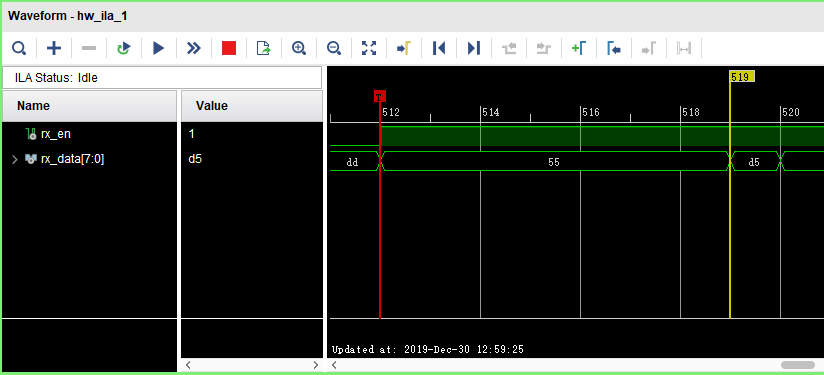This screenshot has width=824, height=375.
Task: Run trigger immediate double-arrow icon
Action: point(193,48)
